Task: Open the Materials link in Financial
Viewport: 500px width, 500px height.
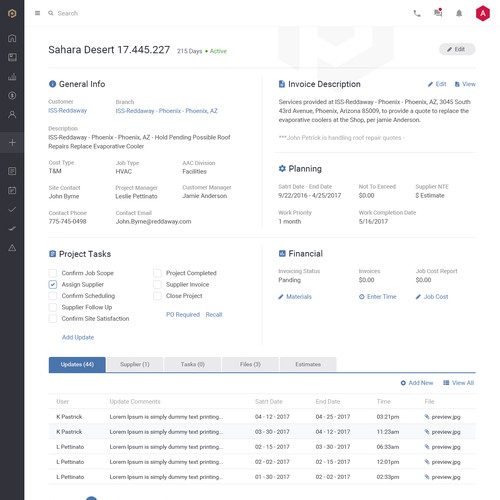Action: point(295,297)
